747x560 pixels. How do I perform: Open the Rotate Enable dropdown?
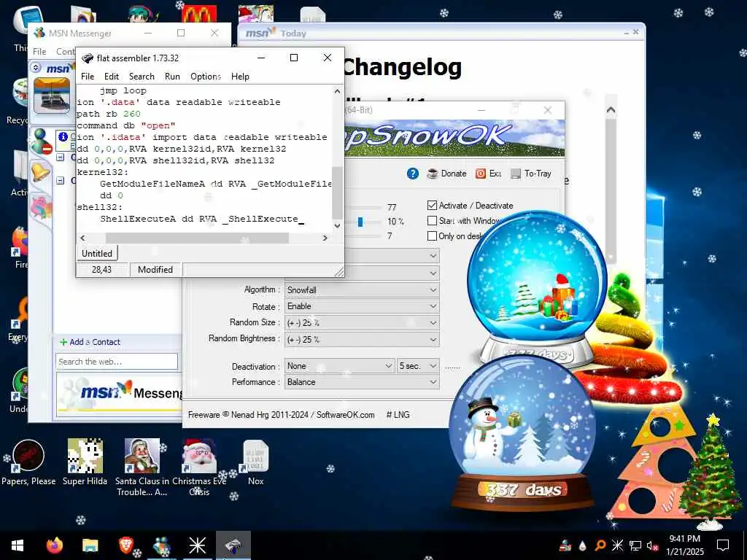click(x=362, y=306)
